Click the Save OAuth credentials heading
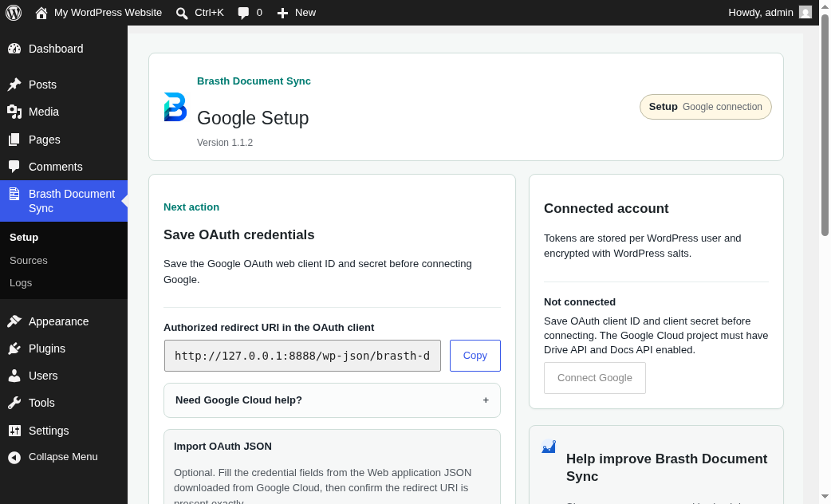 (239, 234)
